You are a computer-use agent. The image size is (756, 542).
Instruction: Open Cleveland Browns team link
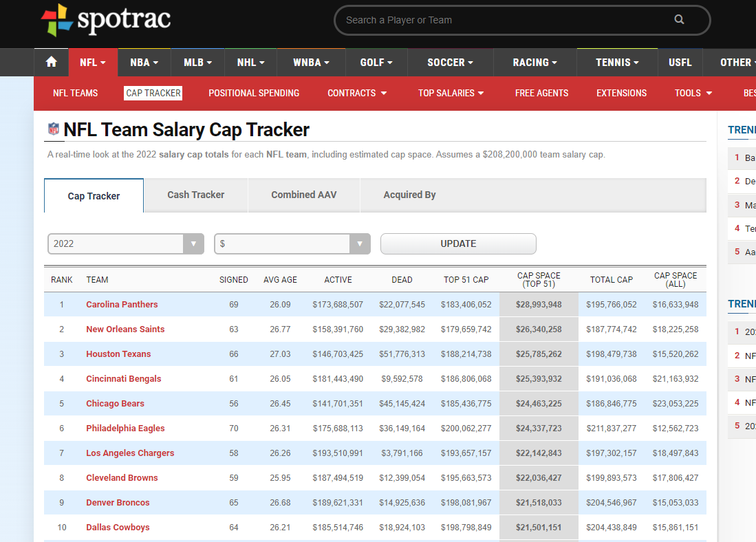(122, 478)
